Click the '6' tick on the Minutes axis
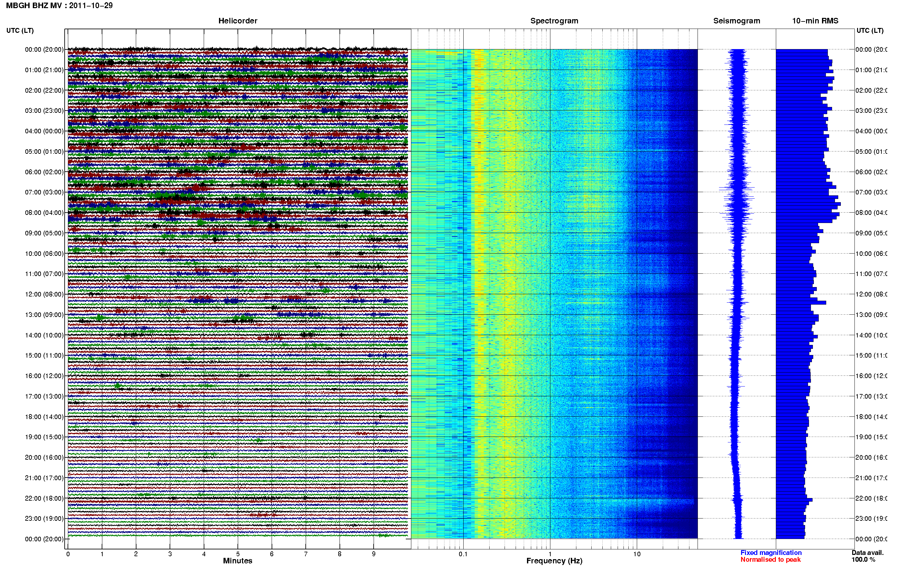This screenshot has width=924, height=578. click(272, 554)
